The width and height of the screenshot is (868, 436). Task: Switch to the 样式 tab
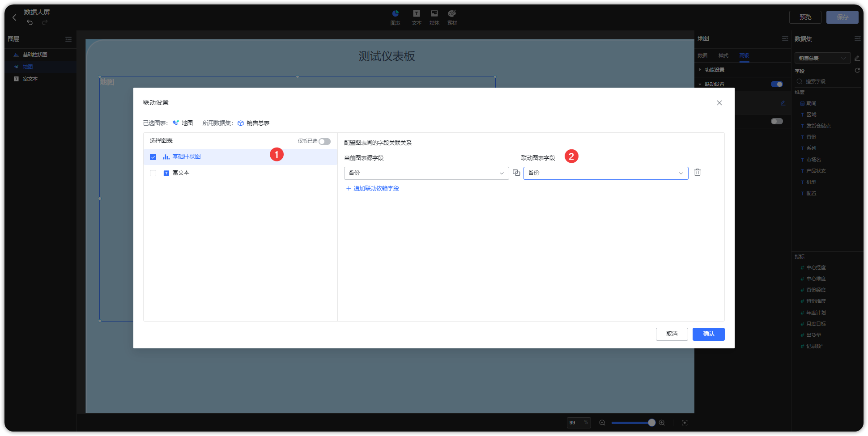(x=723, y=55)
